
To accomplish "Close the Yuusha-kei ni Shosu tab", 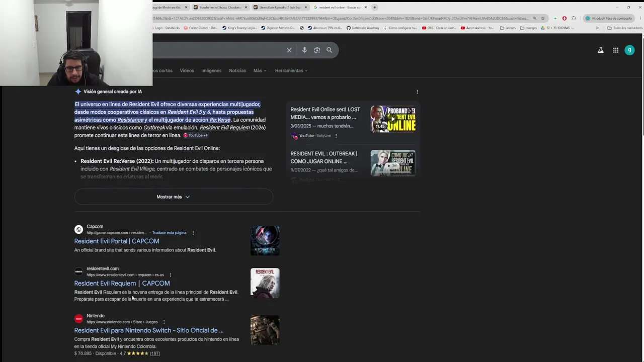I will tap(246, 8).
